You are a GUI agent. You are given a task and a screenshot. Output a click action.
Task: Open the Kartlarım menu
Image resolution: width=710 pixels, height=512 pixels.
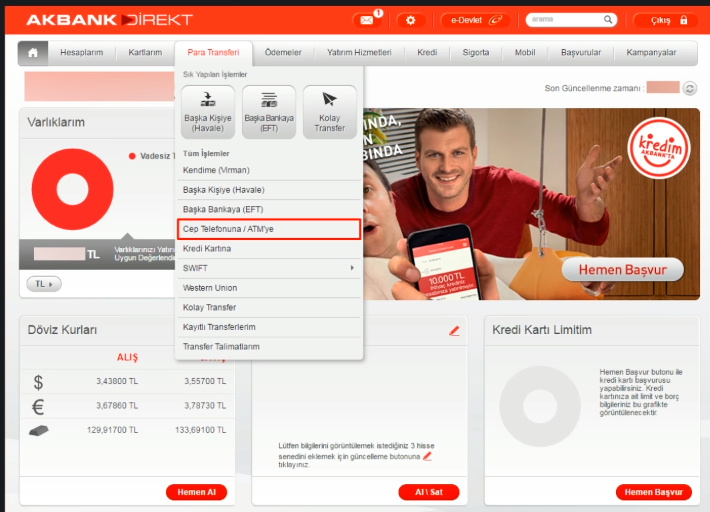point(145,53)
